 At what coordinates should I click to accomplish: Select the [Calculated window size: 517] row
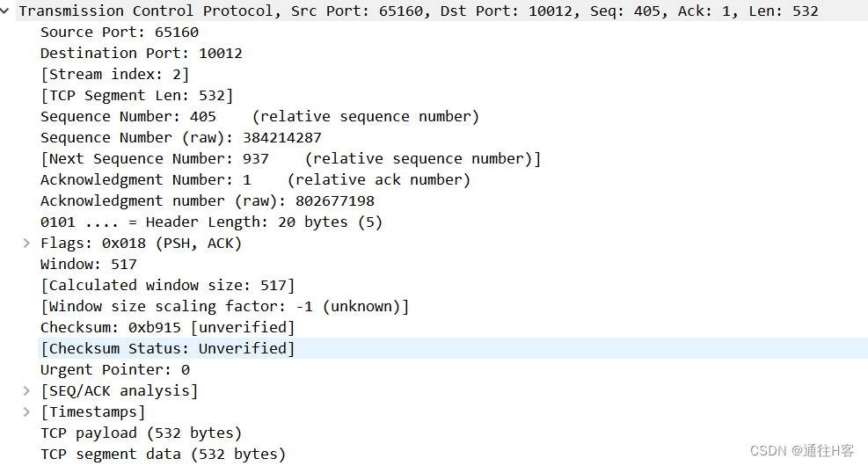pyautogui.click(x=167, y=286)
